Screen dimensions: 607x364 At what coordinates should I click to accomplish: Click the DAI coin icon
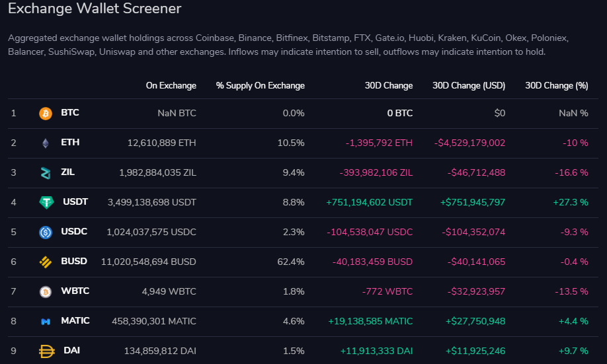coord(46,351)
